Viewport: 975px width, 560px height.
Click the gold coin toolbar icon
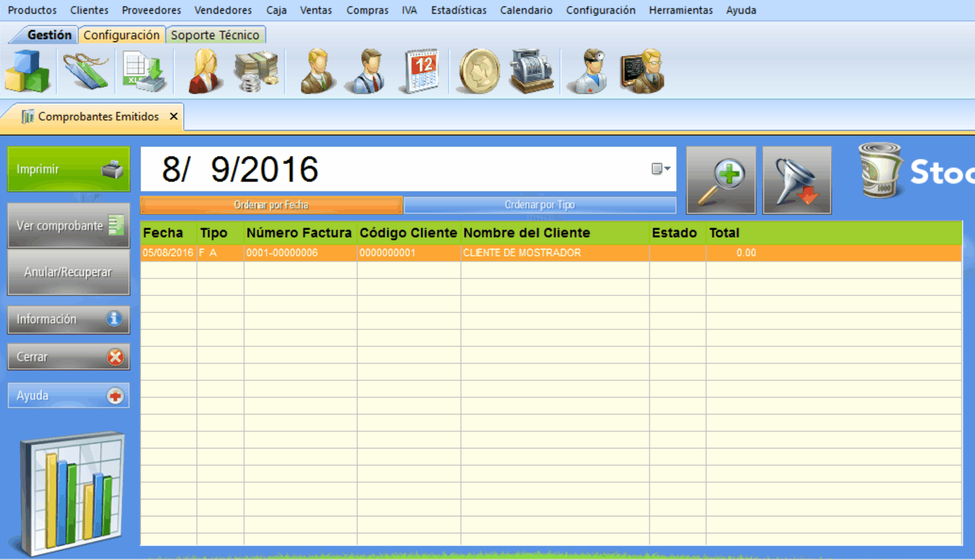[479, 71]
